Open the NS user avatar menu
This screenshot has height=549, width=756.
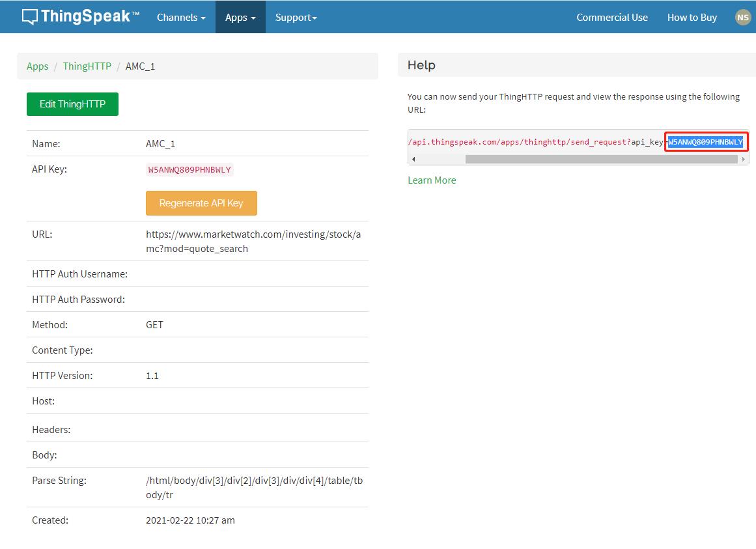(742, 17)
